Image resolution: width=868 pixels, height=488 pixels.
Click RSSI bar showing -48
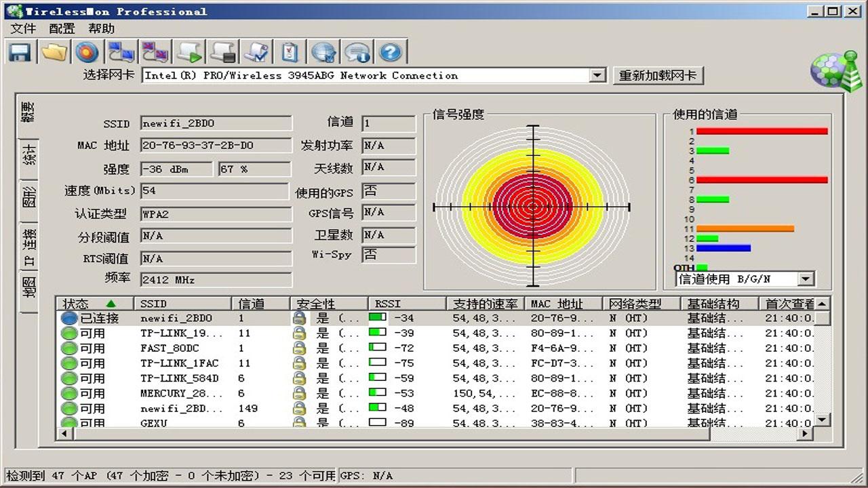(x=377, y=407)
